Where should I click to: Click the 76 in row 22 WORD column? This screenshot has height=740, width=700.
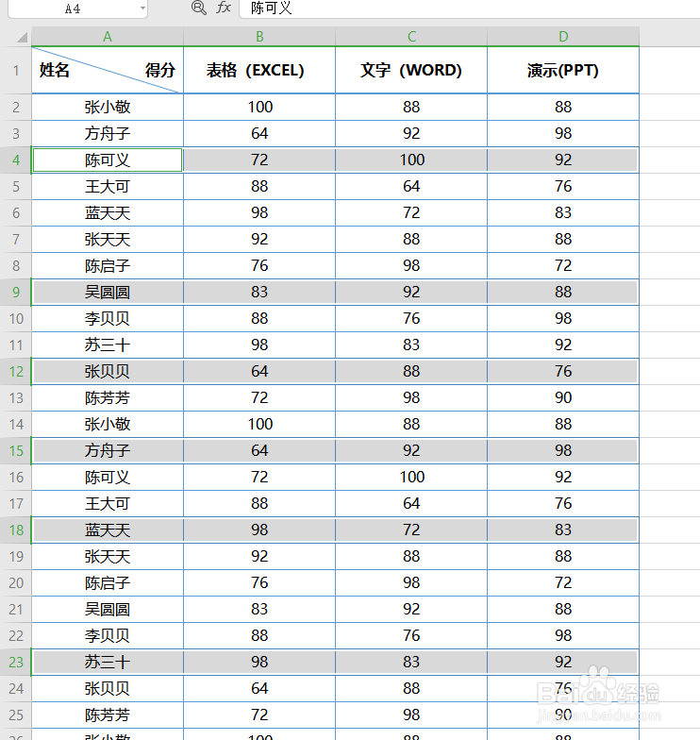pyautogui.click(x=411, y=636)
